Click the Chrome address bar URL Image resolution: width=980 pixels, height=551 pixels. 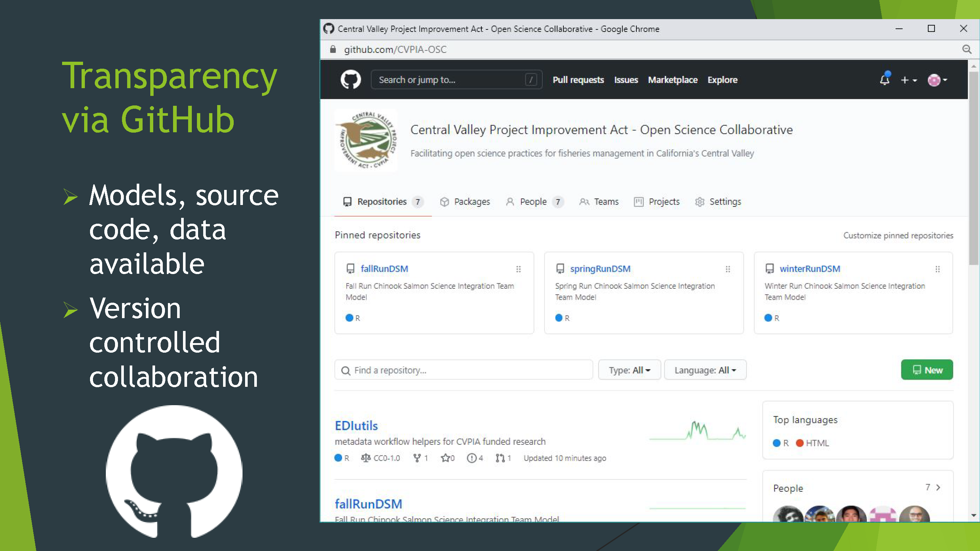[x=395, y=50]
